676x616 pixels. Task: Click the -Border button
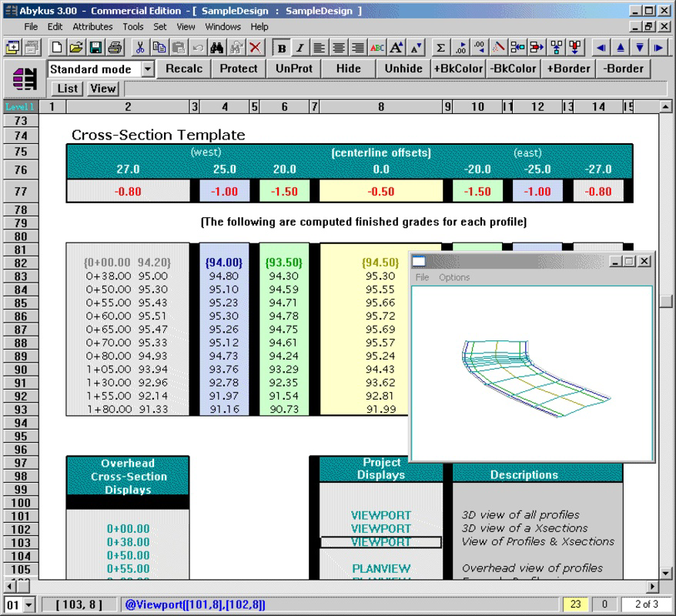pyautogui.click(x=623, y=69)
